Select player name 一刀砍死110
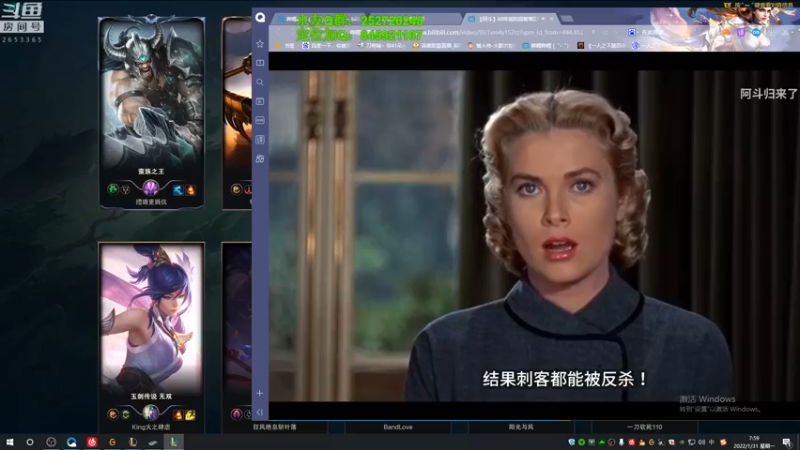 (x=644, y=427)
